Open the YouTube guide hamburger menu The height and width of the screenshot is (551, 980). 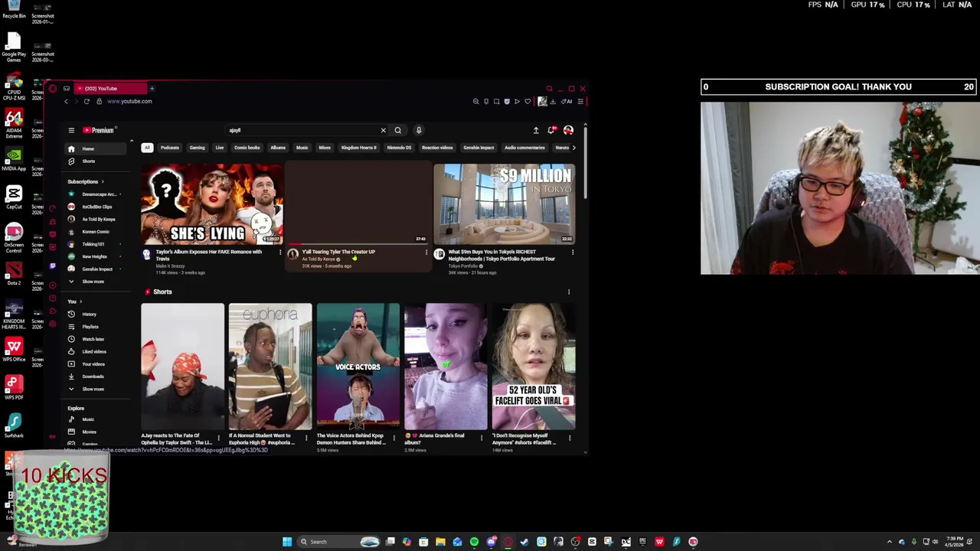click(71, 130)
